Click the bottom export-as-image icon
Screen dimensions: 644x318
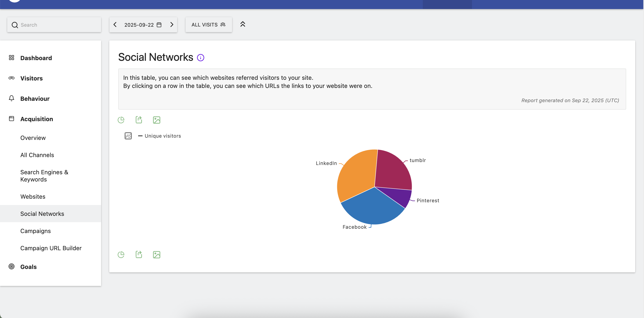tap(156, 255)
